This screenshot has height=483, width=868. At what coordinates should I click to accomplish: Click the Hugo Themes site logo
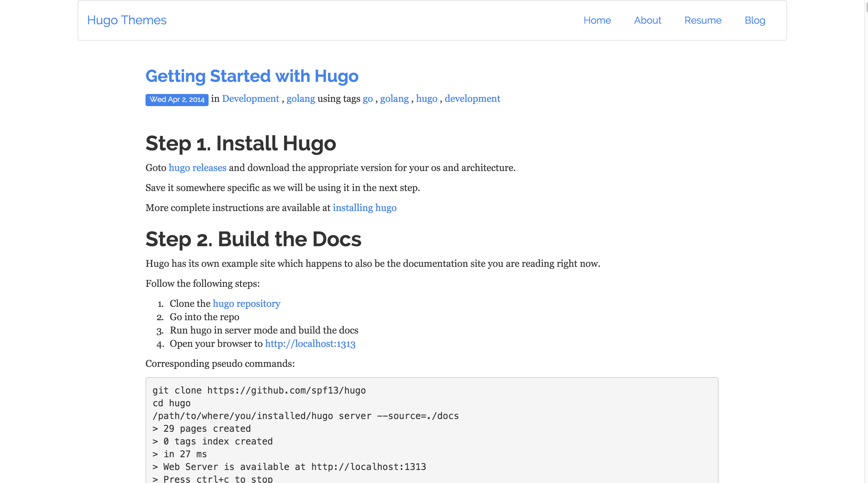tap(127, 20)
